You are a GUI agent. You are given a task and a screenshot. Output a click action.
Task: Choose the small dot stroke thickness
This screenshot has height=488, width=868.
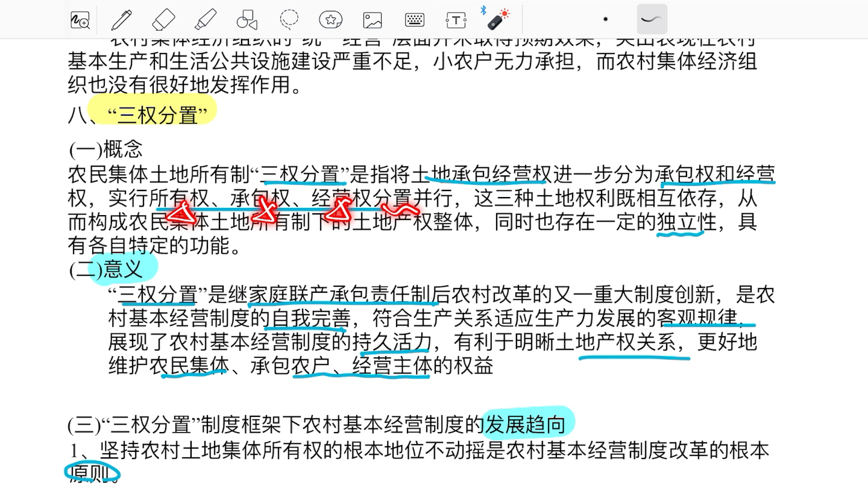605,19
